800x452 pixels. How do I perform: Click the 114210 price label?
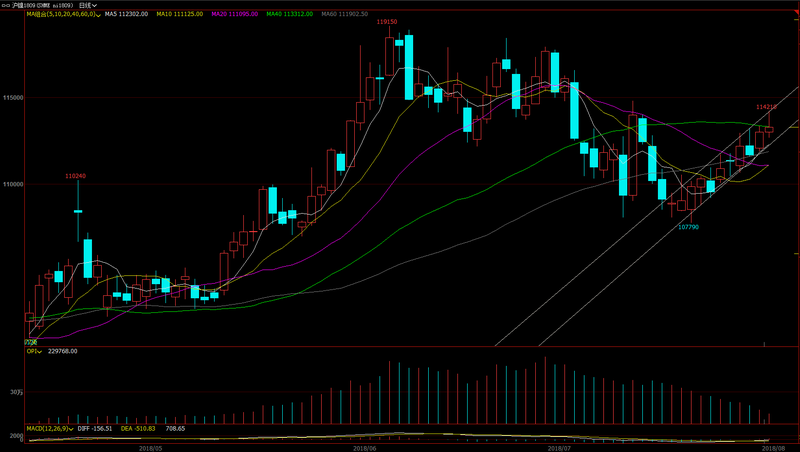click(766, 107)
